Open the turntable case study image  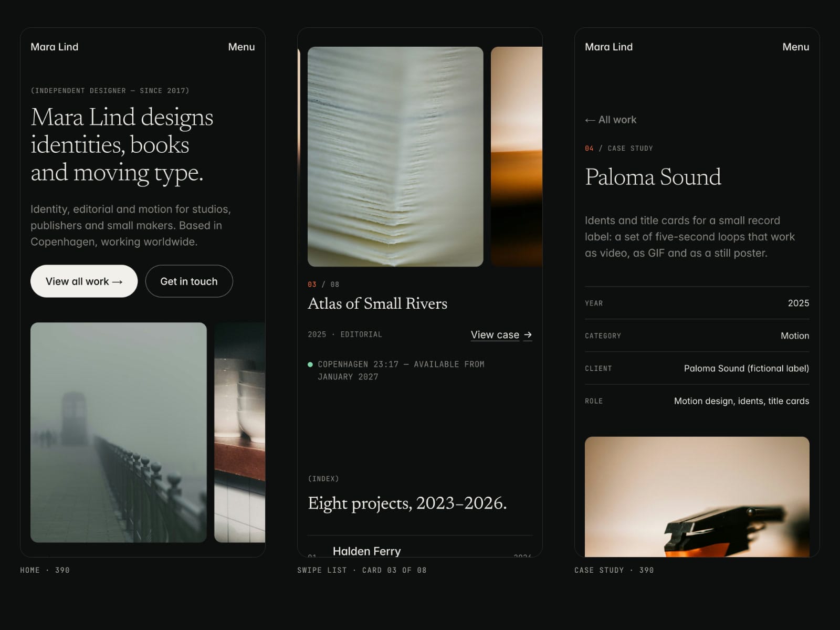pyautogui.click(x=697, y=497)
